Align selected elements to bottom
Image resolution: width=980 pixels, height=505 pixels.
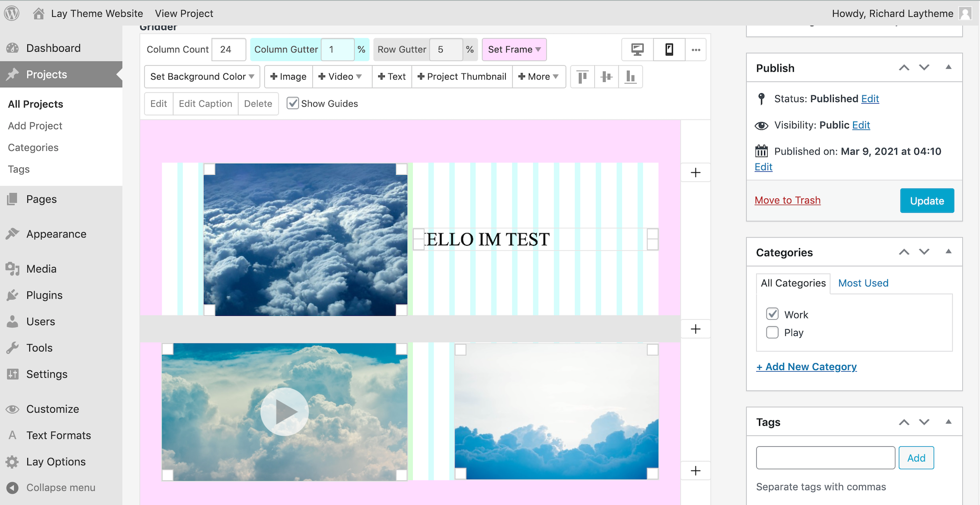coord(630,77)
